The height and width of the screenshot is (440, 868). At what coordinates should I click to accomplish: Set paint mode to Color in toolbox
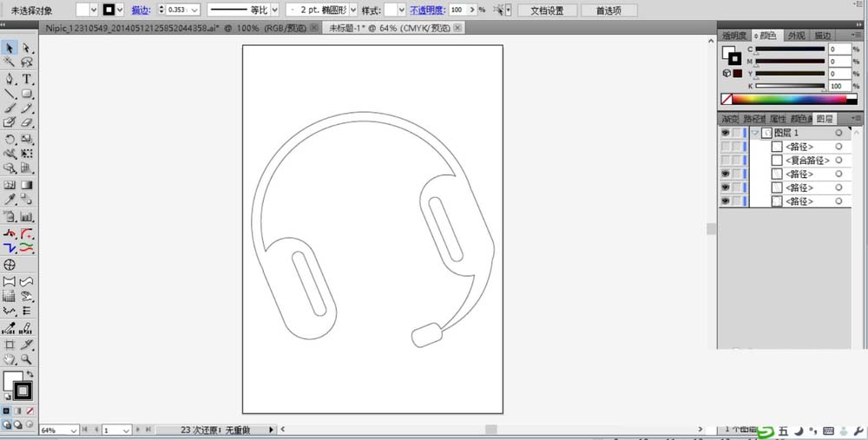coord(6,411)
